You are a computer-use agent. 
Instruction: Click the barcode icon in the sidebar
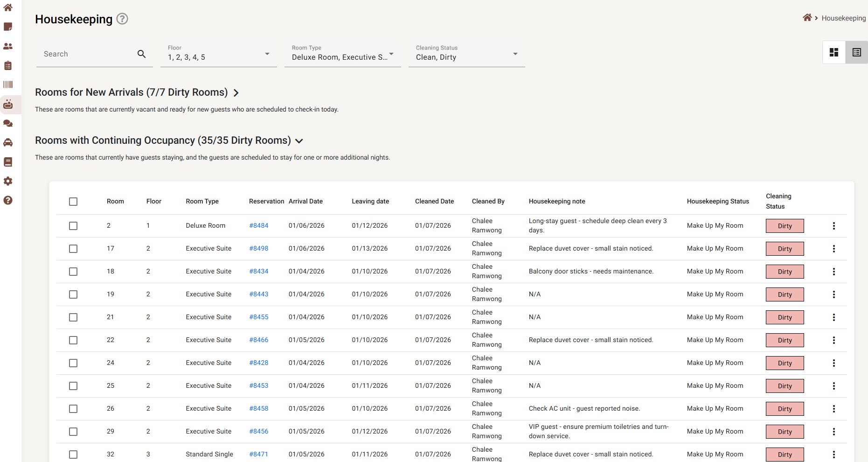click(x=8, y=84)
